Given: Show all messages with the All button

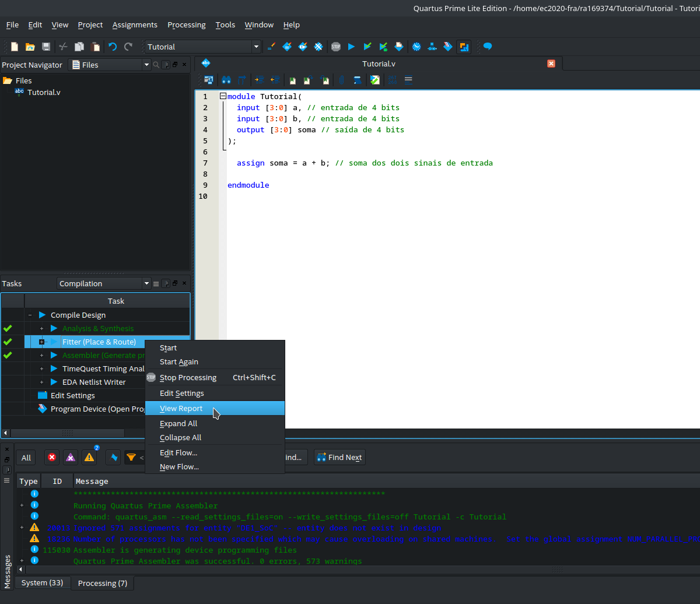Looking at the screenshot, I should pyautogui.click(x=26, y=458).
